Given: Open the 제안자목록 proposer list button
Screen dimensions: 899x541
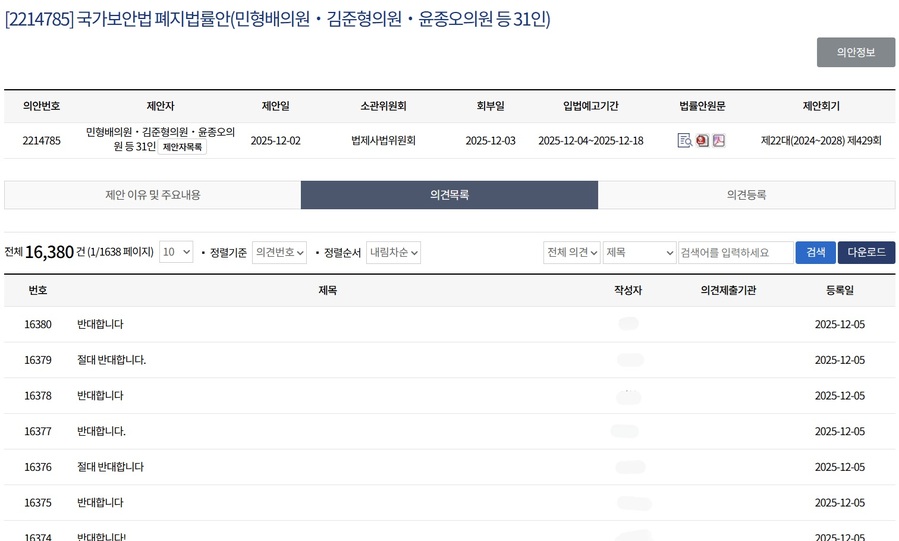Looking at the screenshot, I should pos(182,147).
